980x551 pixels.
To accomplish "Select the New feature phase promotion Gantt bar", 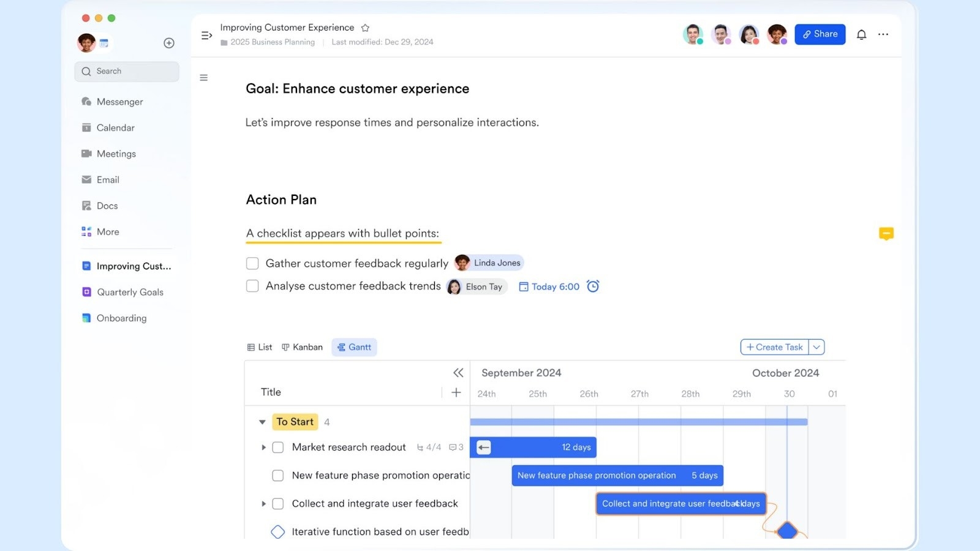I will pyautogui.click(x=617, y=476).
